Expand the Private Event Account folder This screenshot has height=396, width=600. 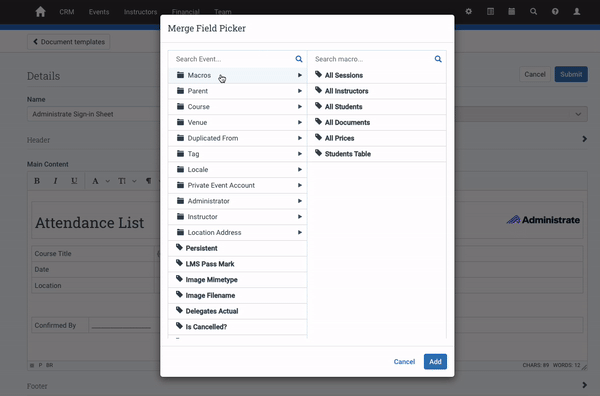coord(237,185)
